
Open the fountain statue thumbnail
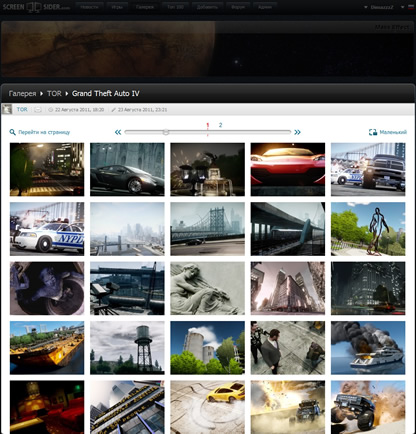pos(207,169)
